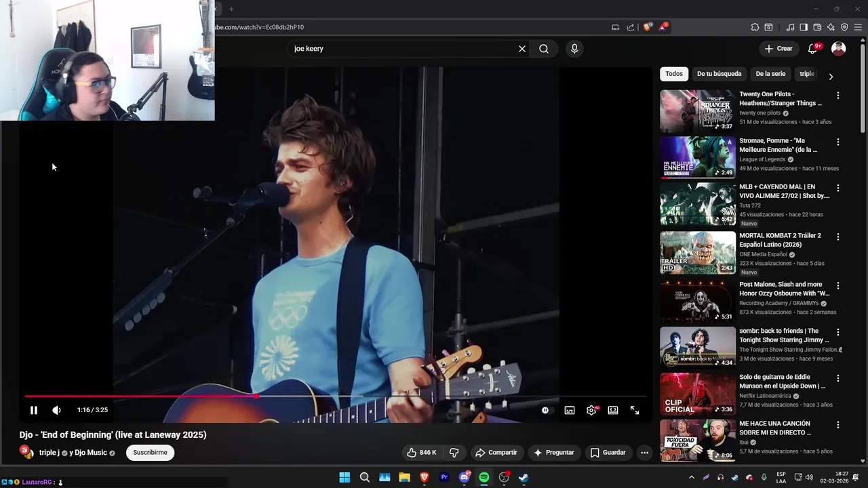
Task: Select the Todos filter chip
Action: click(x=674, y=74)
